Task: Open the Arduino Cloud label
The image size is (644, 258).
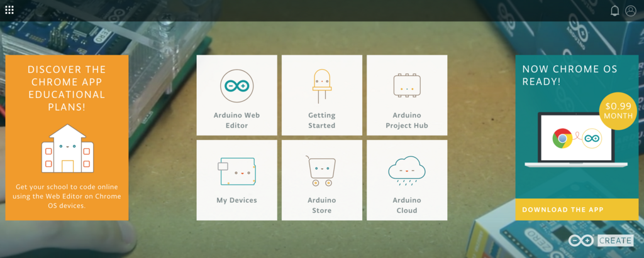Action: (407, 205)
